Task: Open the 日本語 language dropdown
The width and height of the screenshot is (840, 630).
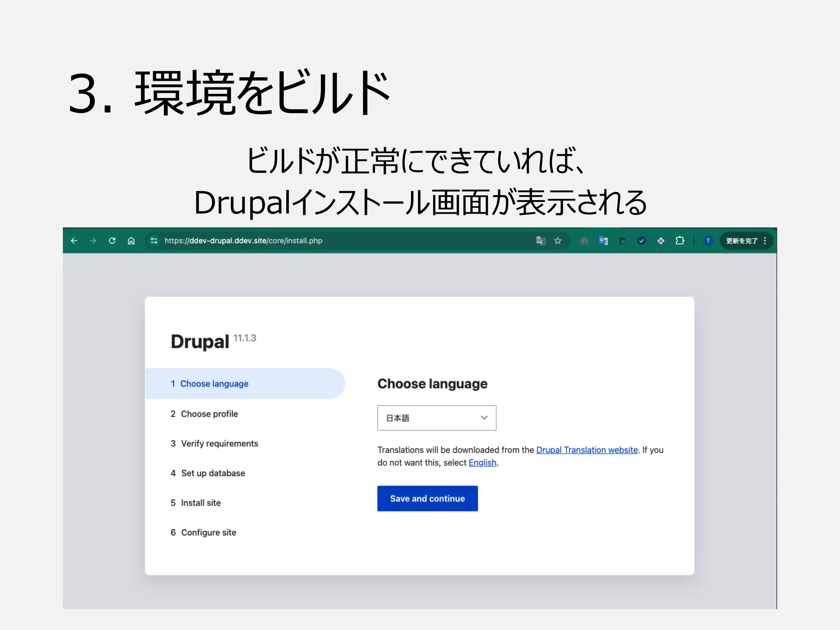Action: (437, 418)
